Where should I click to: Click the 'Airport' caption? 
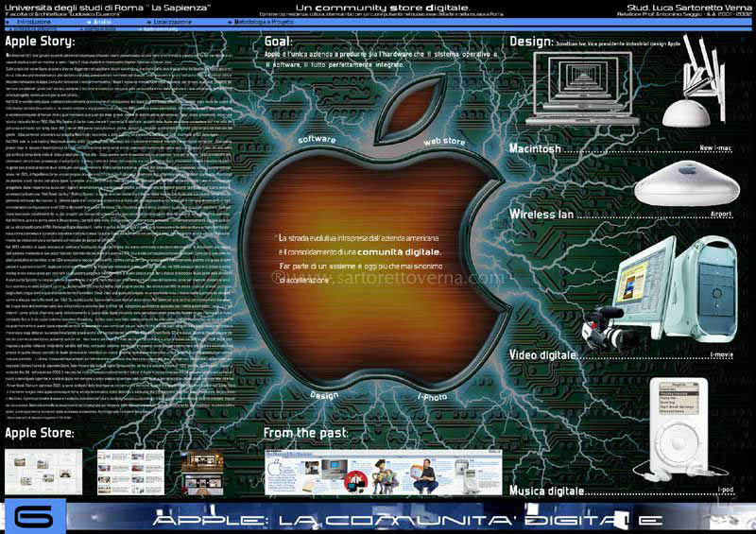click(x=721, y=215)
